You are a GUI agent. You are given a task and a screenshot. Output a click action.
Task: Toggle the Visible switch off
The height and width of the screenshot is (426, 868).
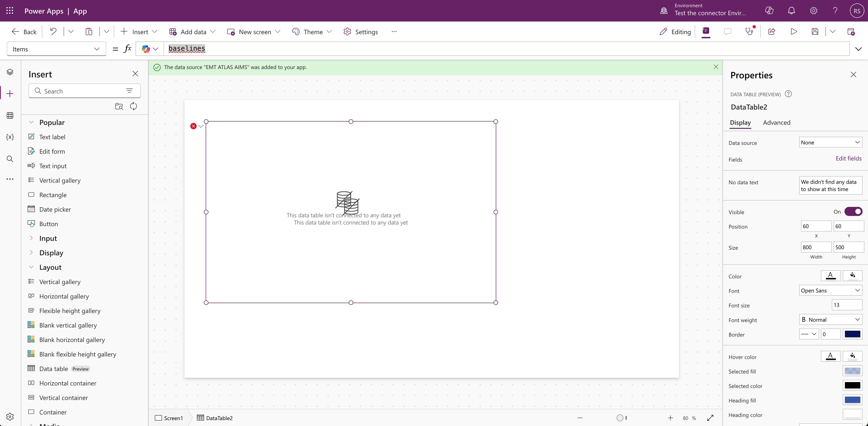pyautogui.click(x=853, y=212)
